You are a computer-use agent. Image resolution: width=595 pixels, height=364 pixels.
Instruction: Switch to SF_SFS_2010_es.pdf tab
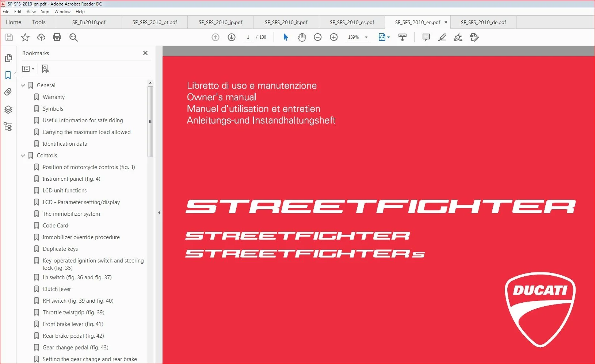(x=352, y=22)
